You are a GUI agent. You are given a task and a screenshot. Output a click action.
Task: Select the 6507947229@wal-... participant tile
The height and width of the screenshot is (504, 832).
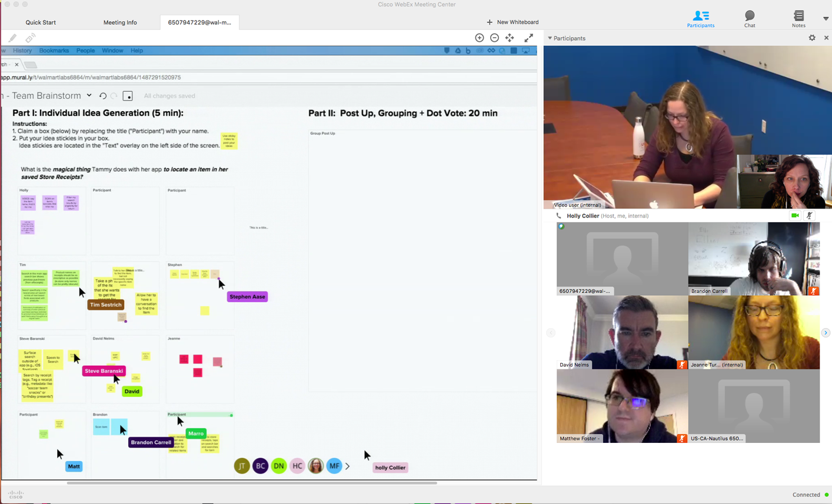[x=622, y=259]
